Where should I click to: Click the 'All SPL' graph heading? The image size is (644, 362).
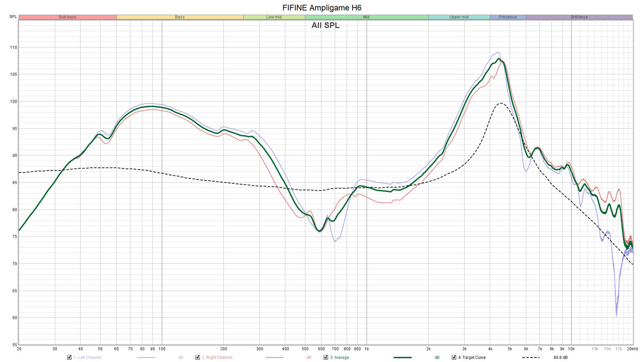pos(326,25)
